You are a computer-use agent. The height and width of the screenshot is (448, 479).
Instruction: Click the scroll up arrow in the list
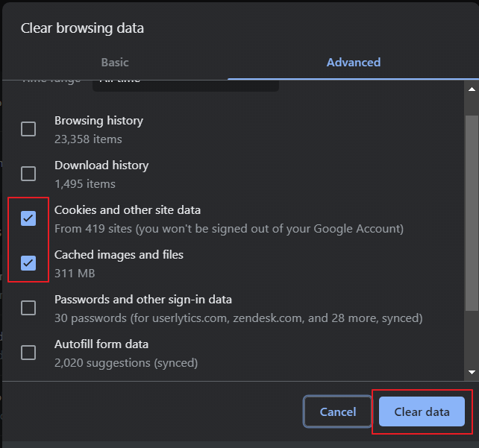coord(472,89)
